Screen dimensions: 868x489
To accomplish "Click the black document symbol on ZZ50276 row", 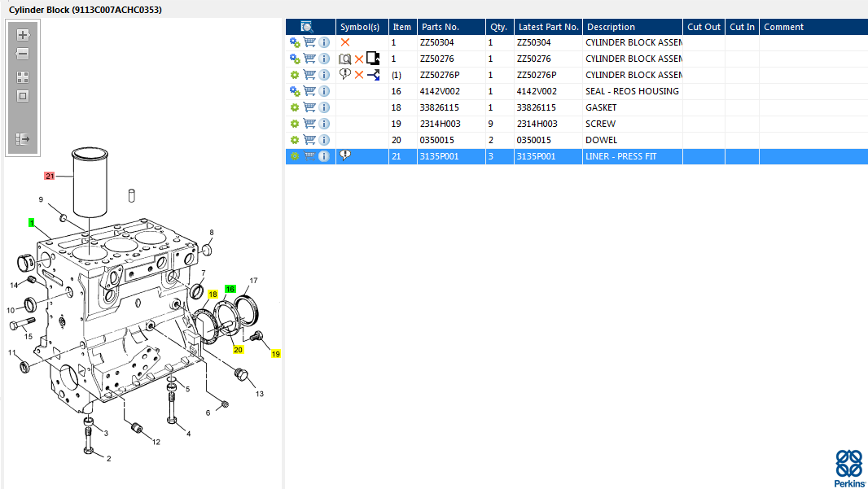I will (x=373, y=58).
